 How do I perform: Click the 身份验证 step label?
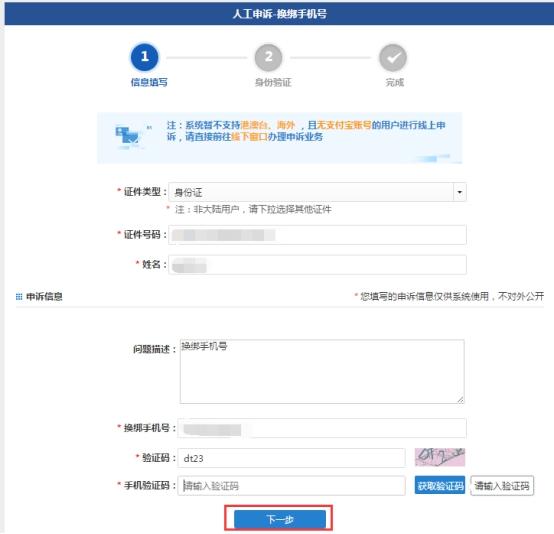coord(273,82)
